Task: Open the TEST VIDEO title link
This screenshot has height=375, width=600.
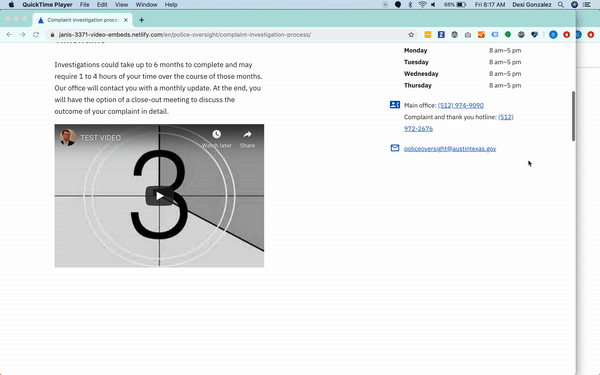Action: (101, 138)
